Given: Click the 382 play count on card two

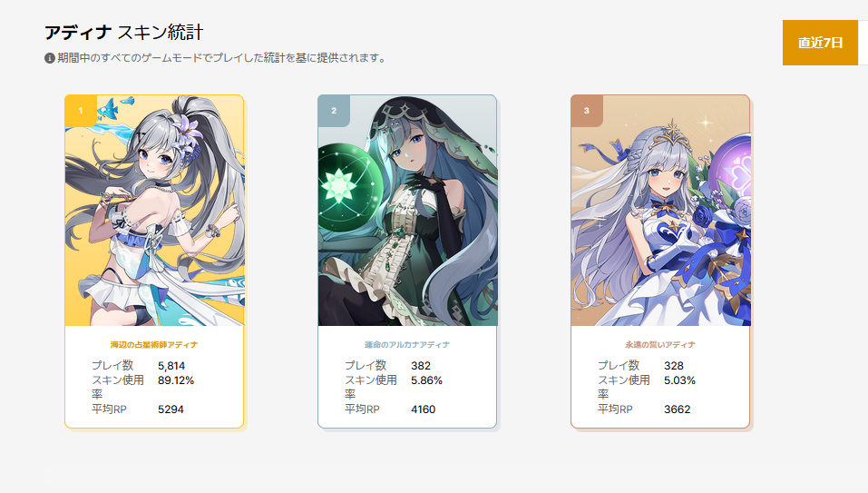Looking at the screenshot, I should tap(421, 366).
